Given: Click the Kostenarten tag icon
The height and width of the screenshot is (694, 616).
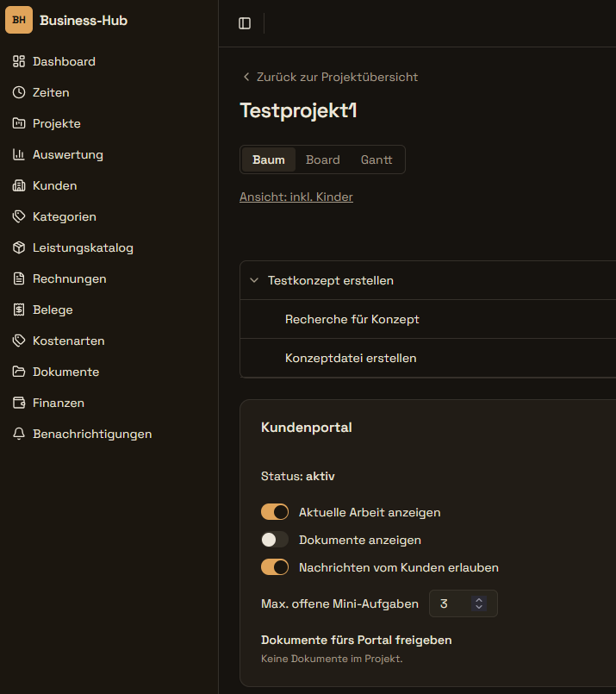Looking at the screenshot, I should (x=19, y=341).
